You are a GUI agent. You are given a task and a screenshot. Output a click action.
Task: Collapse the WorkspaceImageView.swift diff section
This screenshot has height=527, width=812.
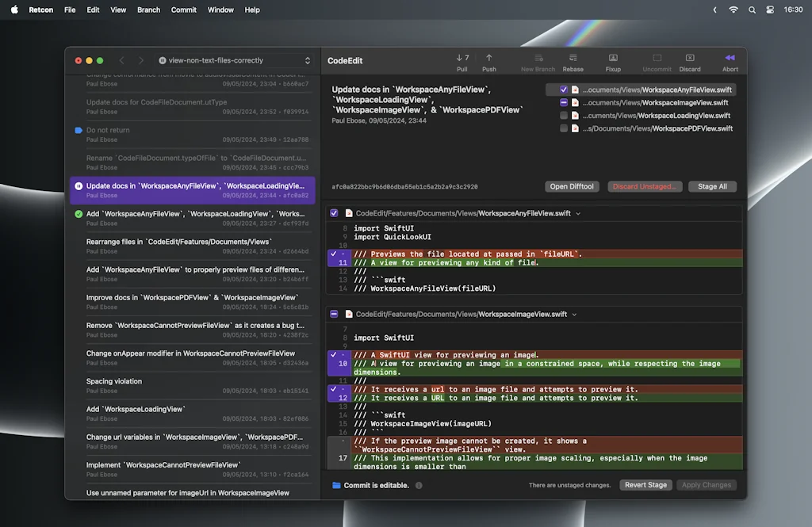335,313
